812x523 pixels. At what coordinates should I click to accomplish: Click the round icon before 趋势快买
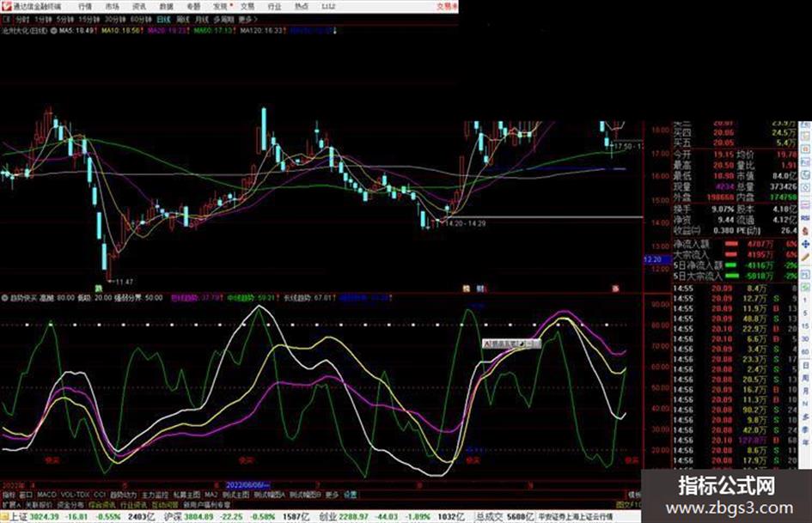click(4, 298)
